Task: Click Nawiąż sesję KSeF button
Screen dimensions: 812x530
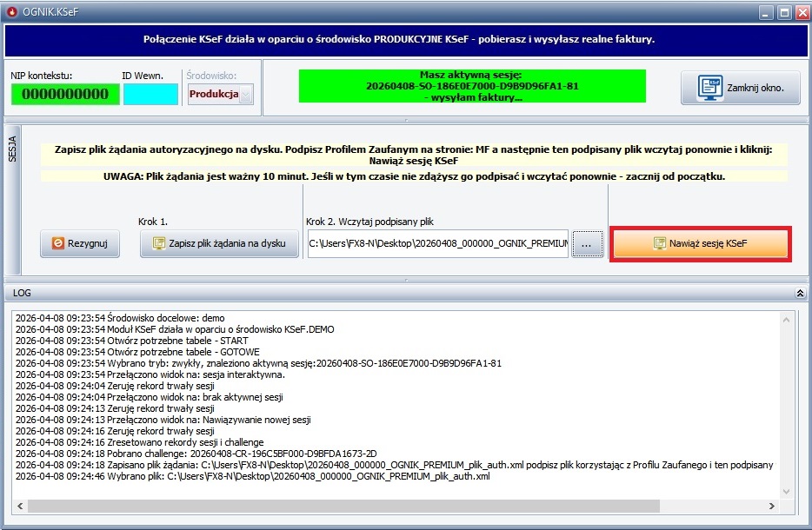Action: point(701,244)
